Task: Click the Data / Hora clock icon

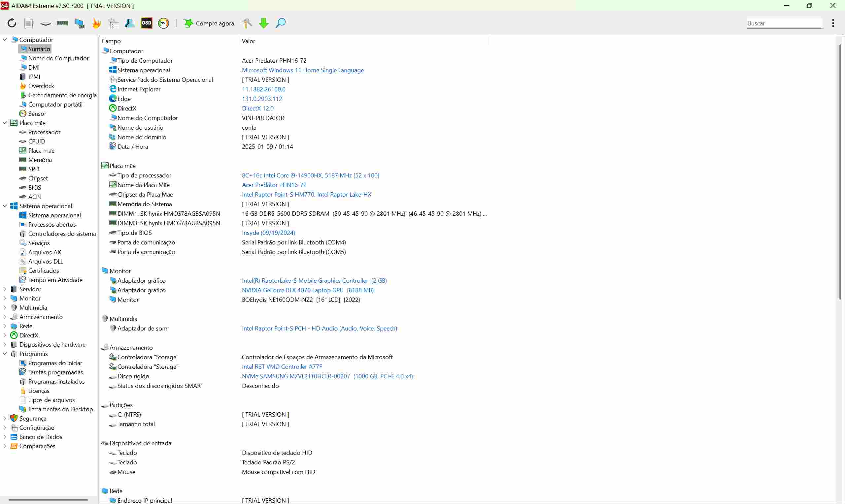Action: tap(113, 146)
